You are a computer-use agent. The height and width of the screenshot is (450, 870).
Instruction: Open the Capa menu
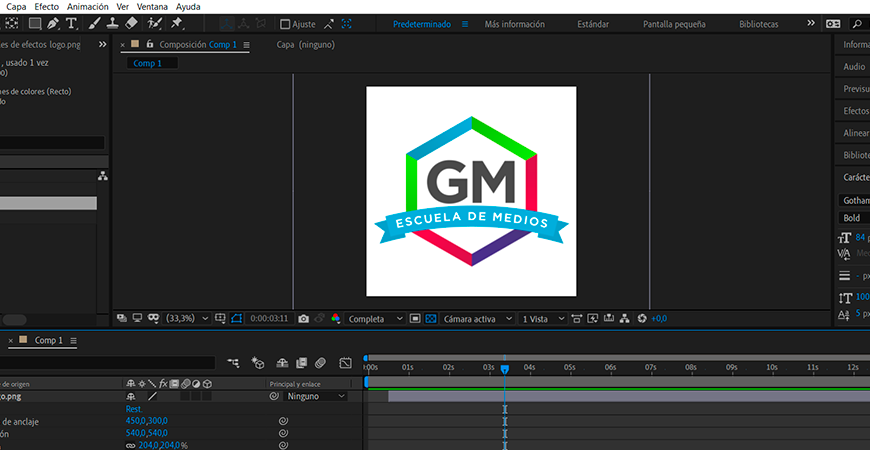click(16, 7)
